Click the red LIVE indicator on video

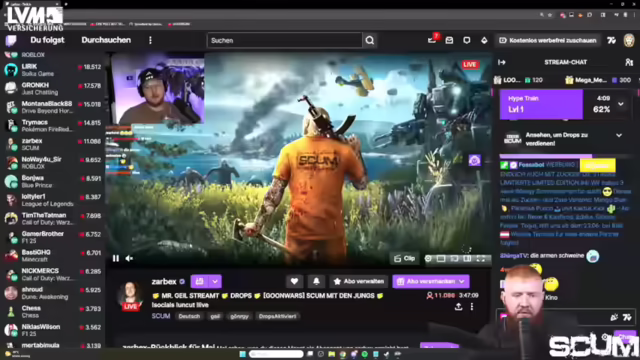tap(470, 64)
